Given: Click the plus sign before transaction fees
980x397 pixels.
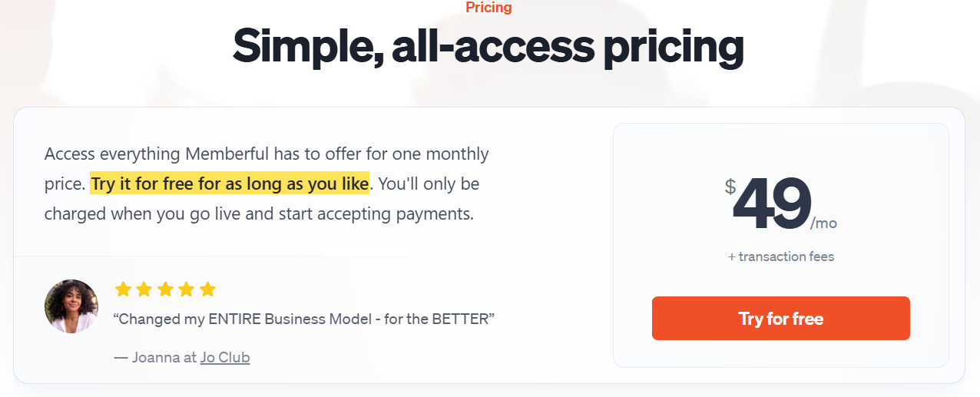Looking at the screenshot, I should (731, 256).
